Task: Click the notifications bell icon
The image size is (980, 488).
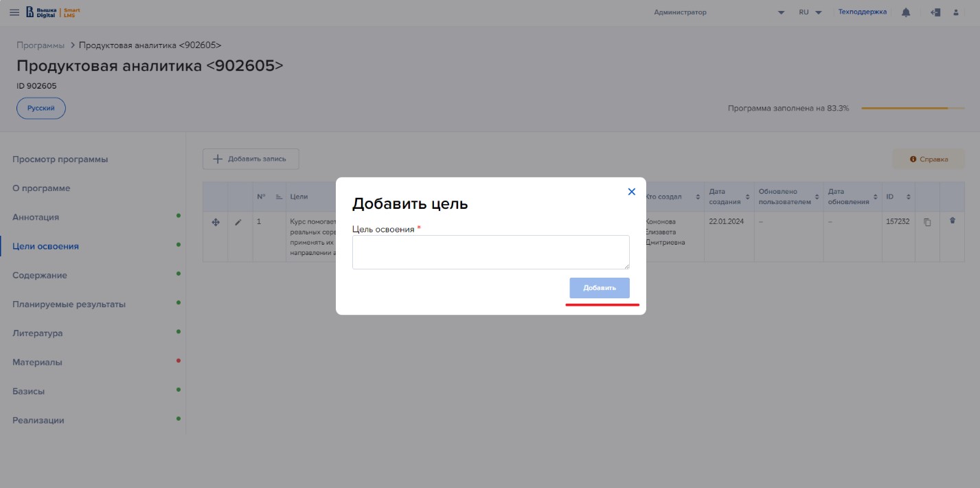Action: [x=907, y=12]
